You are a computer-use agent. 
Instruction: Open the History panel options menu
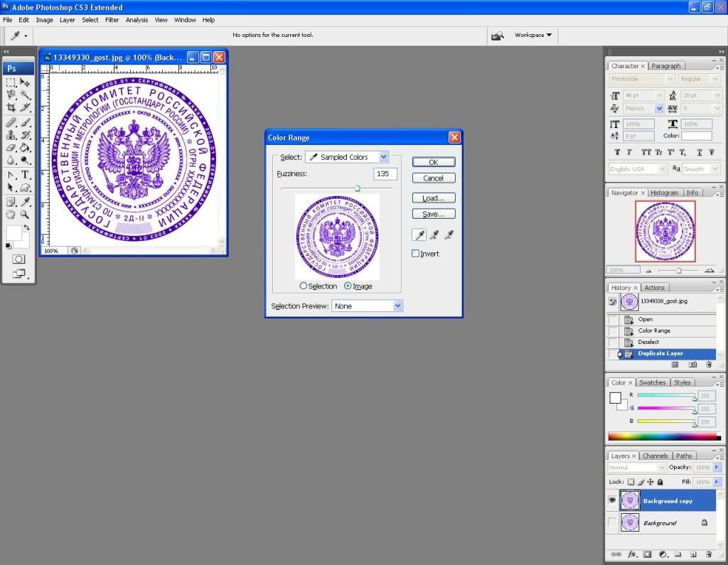tap(719, 289)
